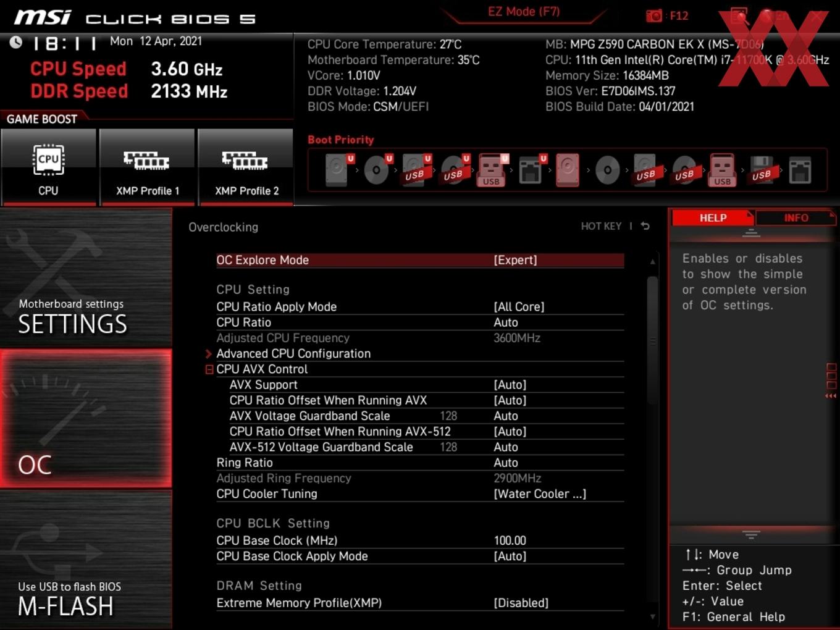Viewport: 840px width, 630px height.
Task: Select UEFI USB hard disk boot icon
Action: 416,170
